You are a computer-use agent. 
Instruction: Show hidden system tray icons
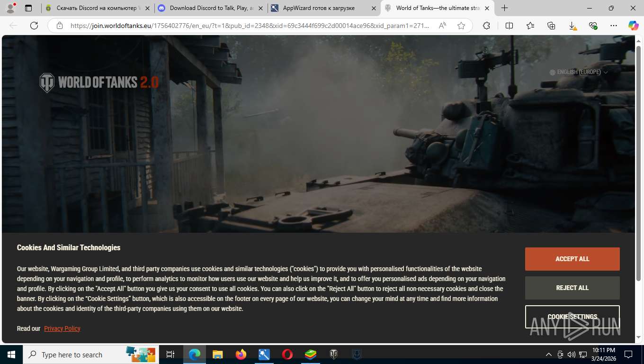(549, 355)
